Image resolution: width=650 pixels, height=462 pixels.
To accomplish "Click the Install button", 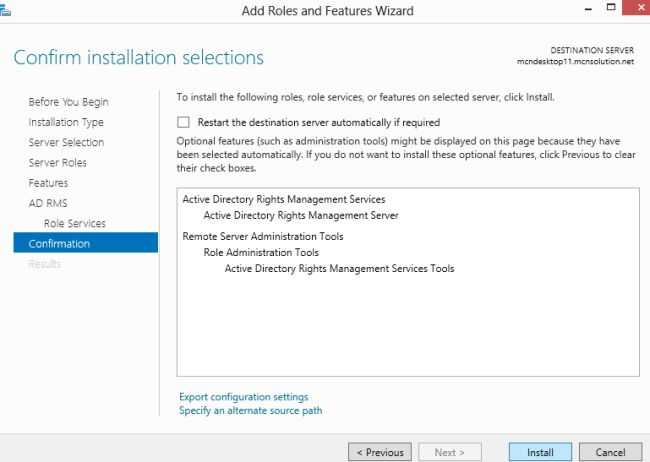I will 540,452.
